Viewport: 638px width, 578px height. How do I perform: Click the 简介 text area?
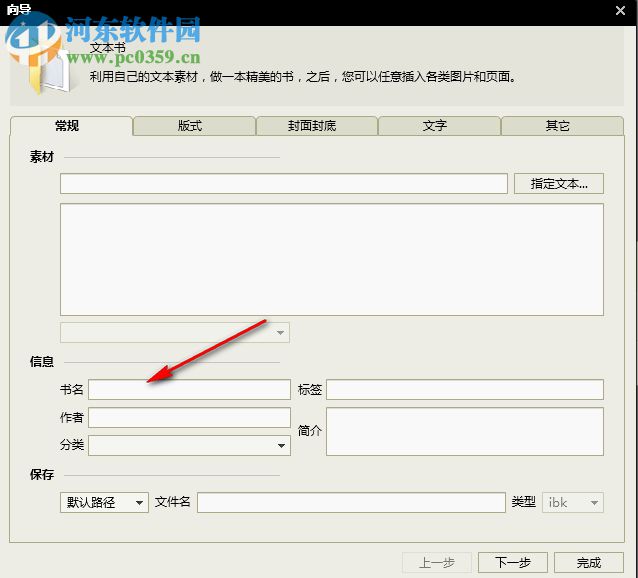coord(465,432)
